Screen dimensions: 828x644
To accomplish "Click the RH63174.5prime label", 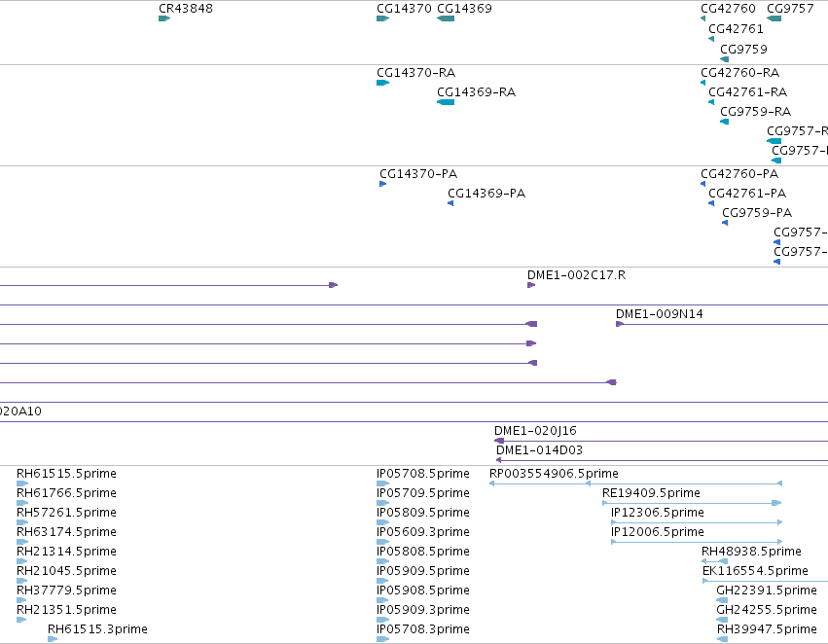I will (x=66, y=532).
